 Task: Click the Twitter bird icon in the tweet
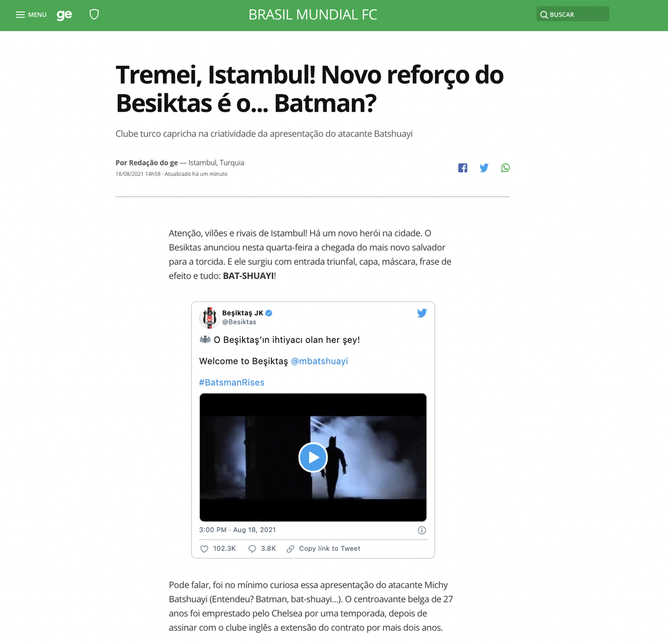(x=422, y=313)
